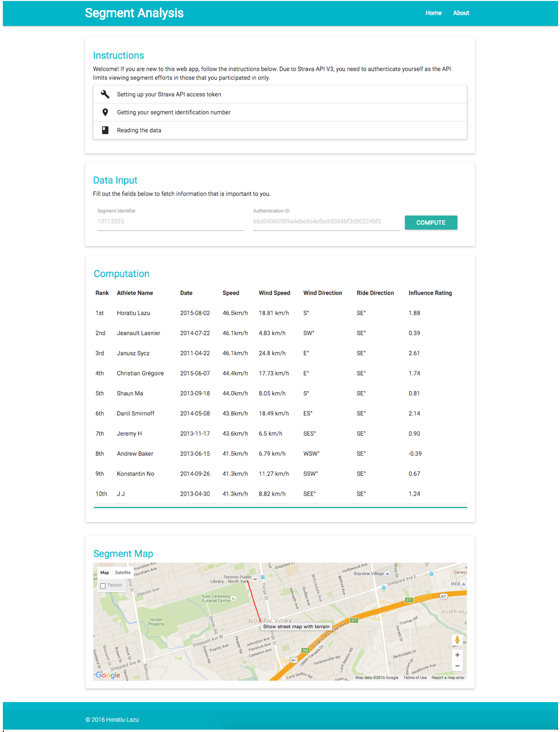Select athlete name Christian Grégoire

[140, 374]
